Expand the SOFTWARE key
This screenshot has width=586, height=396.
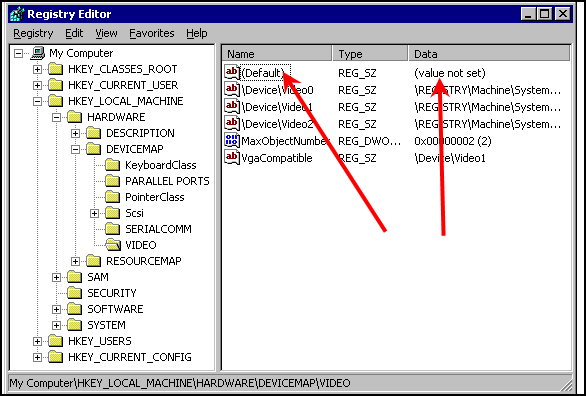click(x=56, y=309)
